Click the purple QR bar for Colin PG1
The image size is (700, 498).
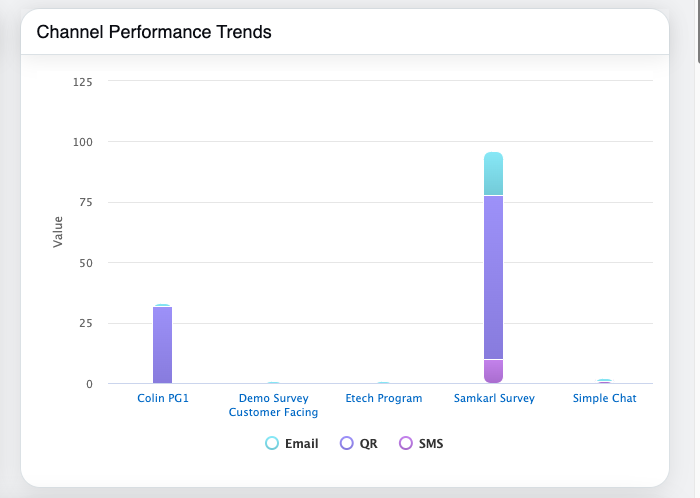coord(163,345)
